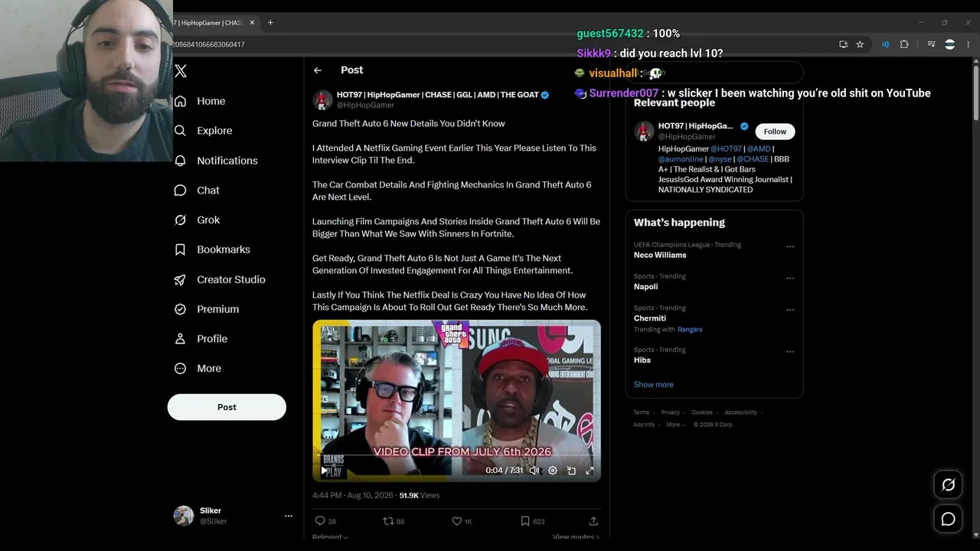Open the browser Extensions puzzle icon
980x551 pixels.
coord(903,44)
